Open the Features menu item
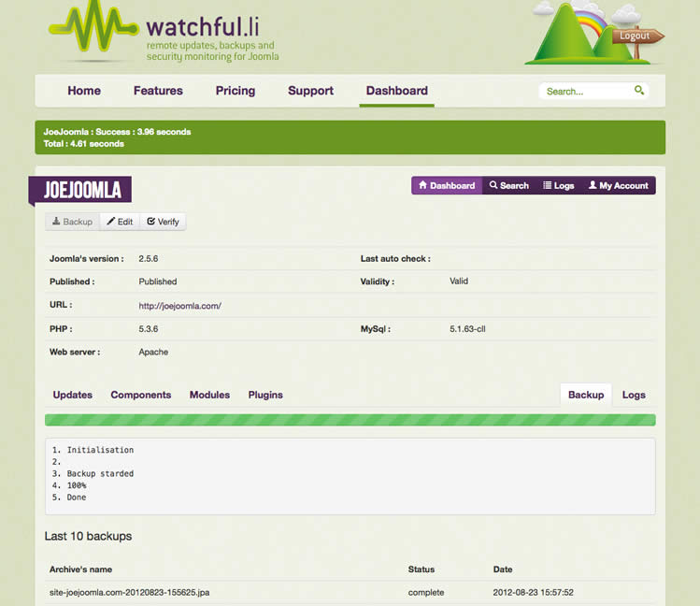 click(158, 91)
